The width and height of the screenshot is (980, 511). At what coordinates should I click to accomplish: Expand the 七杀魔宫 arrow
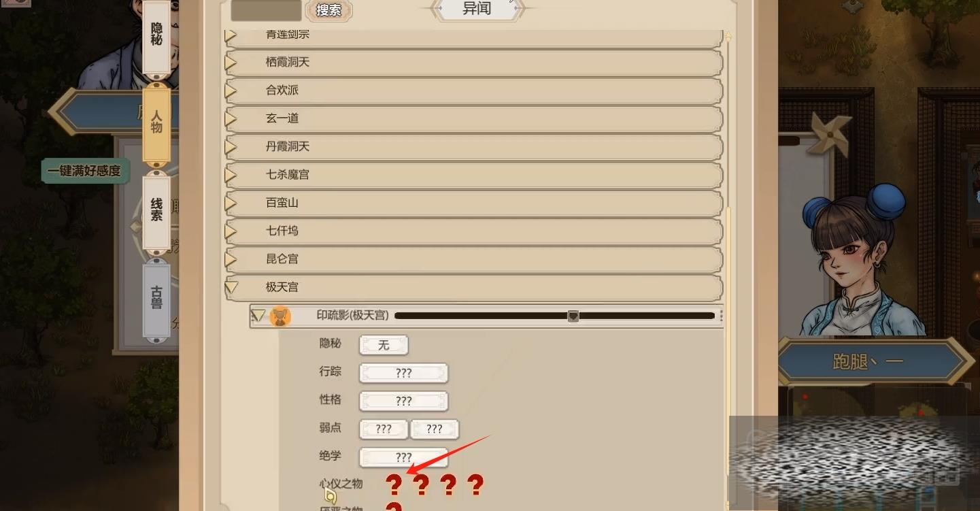point(231,175)
